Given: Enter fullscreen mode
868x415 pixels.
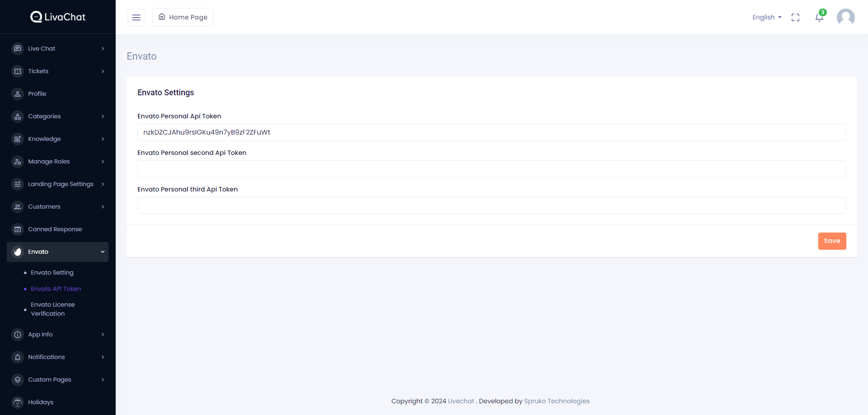Looking at the screenshot, I should pyautogui.click(x=796, y=17).
